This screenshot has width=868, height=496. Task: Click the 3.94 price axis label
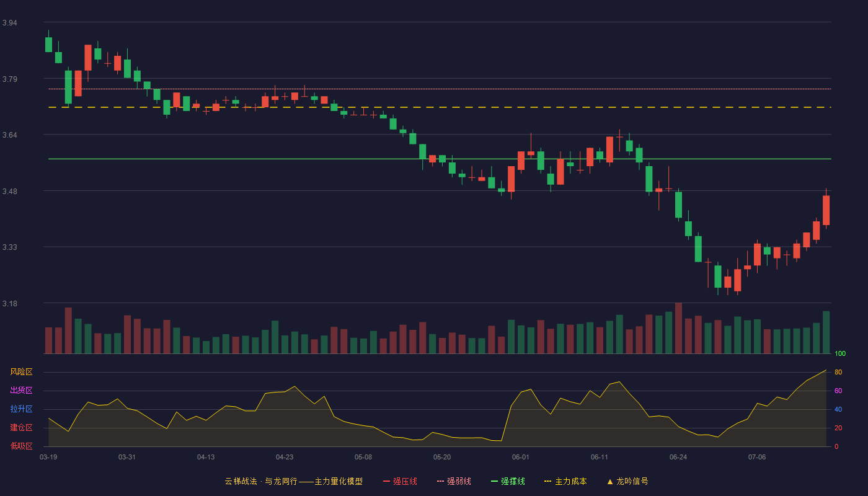point(9,23)
